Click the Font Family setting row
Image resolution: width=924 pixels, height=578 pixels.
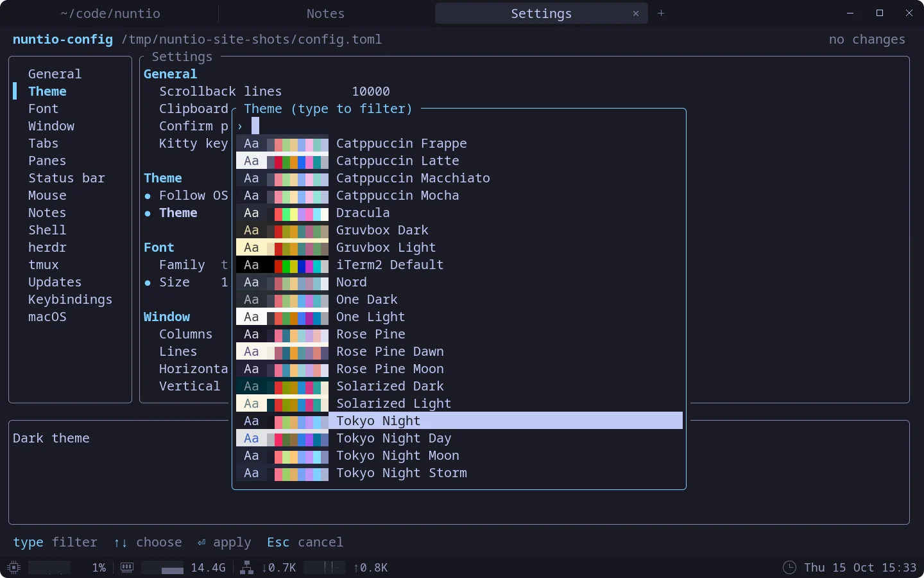point(193,265)
